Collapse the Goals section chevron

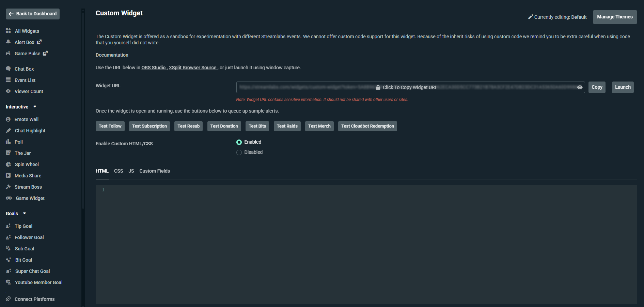tap(25, 213)
